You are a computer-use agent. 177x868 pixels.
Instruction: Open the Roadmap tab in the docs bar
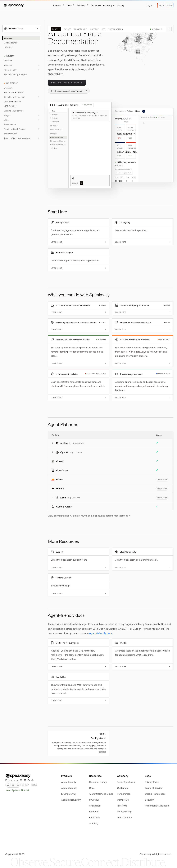(94, 29)
